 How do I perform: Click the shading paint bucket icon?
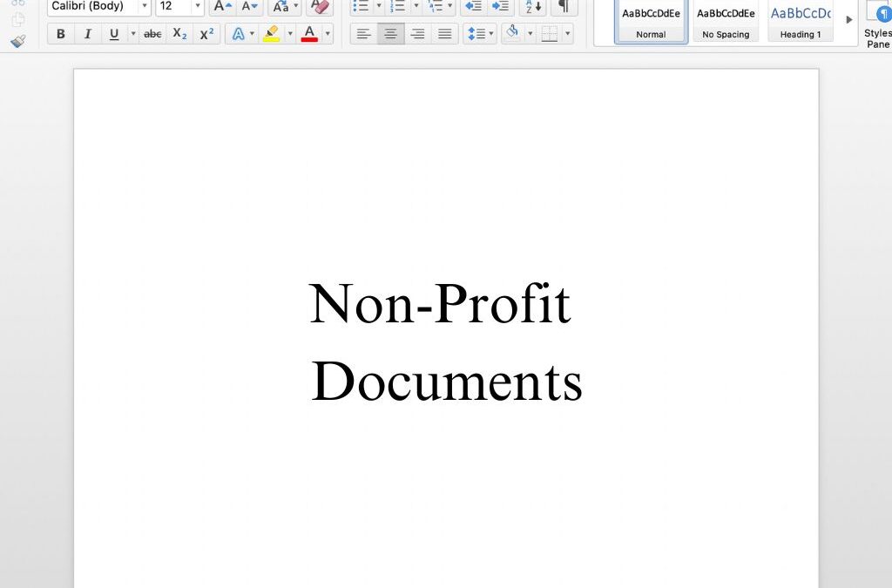point(512,33)
